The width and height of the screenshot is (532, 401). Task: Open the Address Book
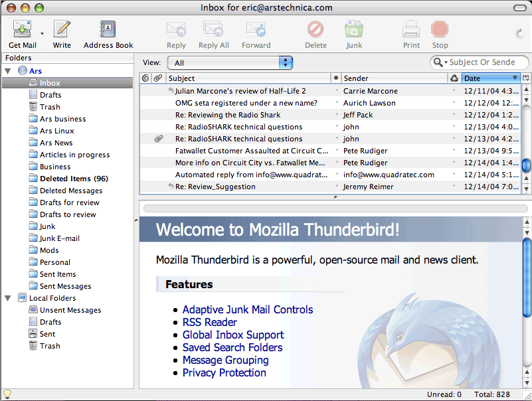(108, 29)
